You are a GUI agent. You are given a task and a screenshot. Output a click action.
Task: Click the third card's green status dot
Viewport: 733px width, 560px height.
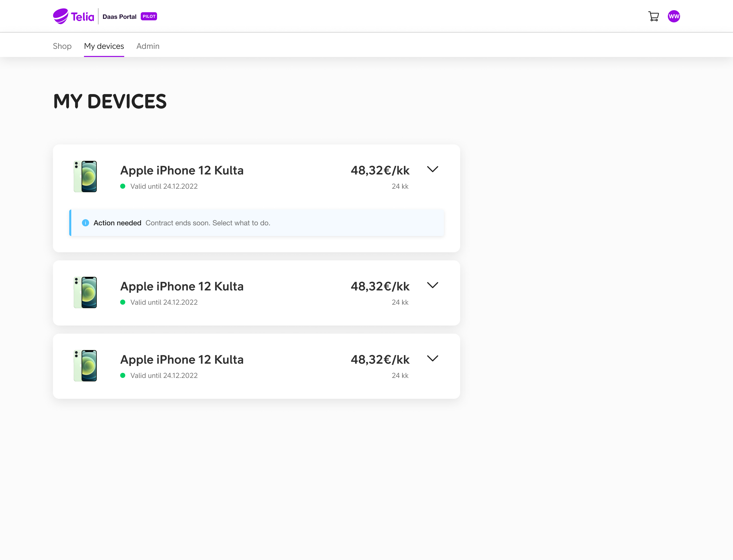click(x=123, y=376)
